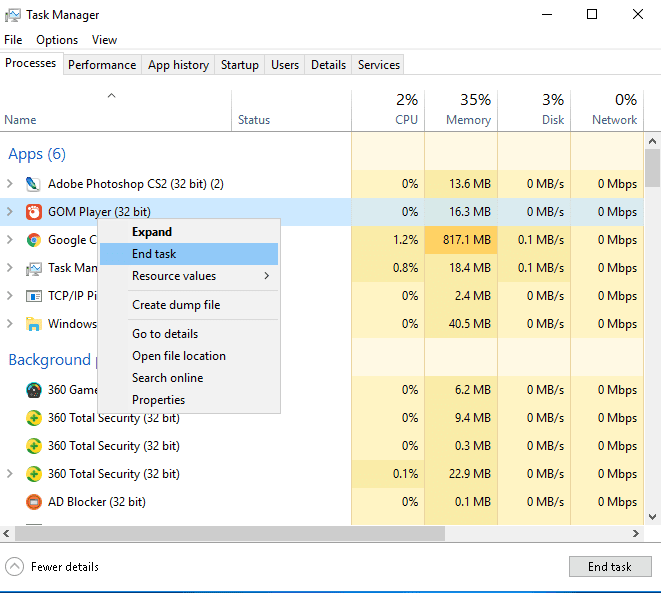Sort processes by Memory column header
The height and width of the screenshot is (593, 661).
[x=461, y=109]
